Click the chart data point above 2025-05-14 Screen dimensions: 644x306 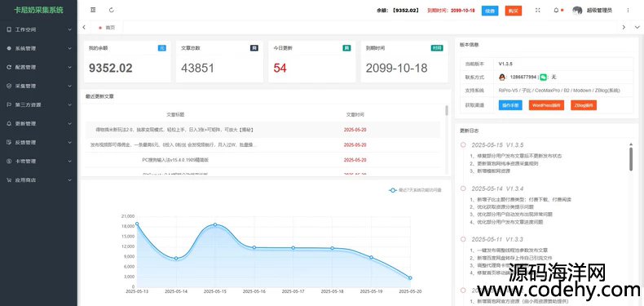(176, 259)
